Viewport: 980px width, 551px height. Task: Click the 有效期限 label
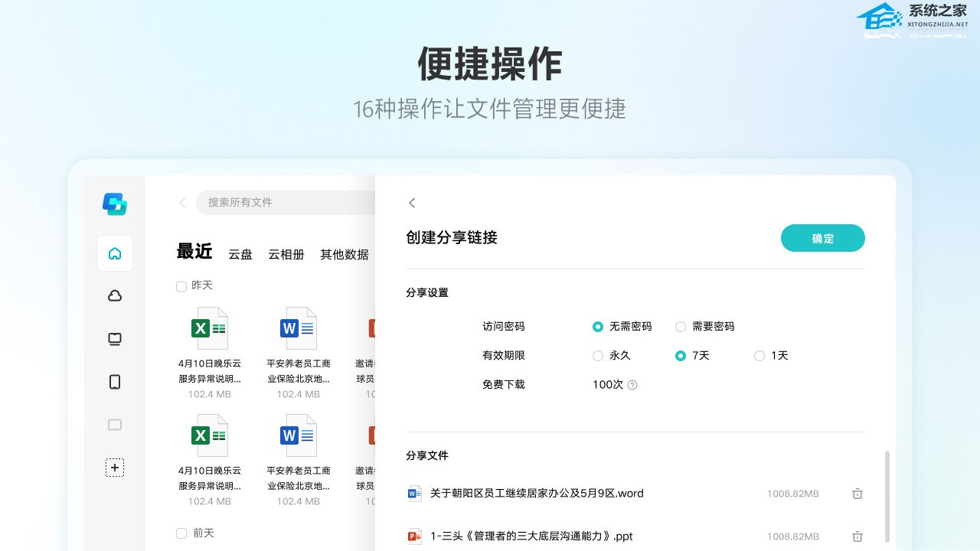point(504,356)
